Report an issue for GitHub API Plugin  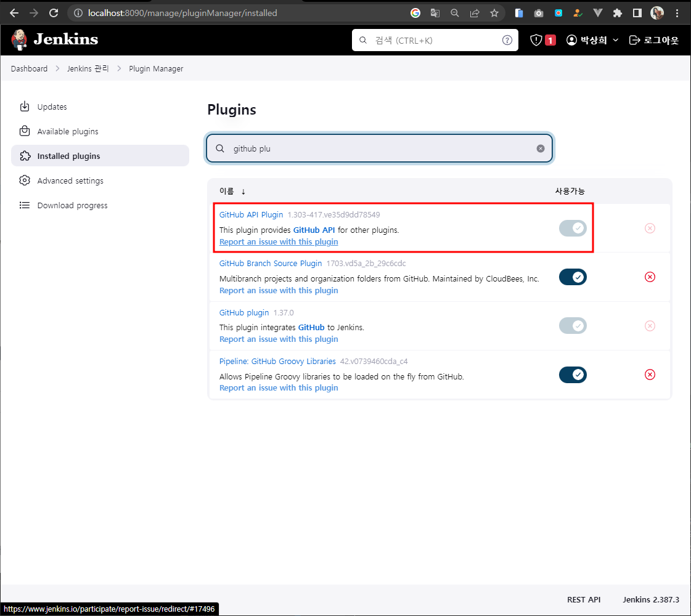[279, 241]
